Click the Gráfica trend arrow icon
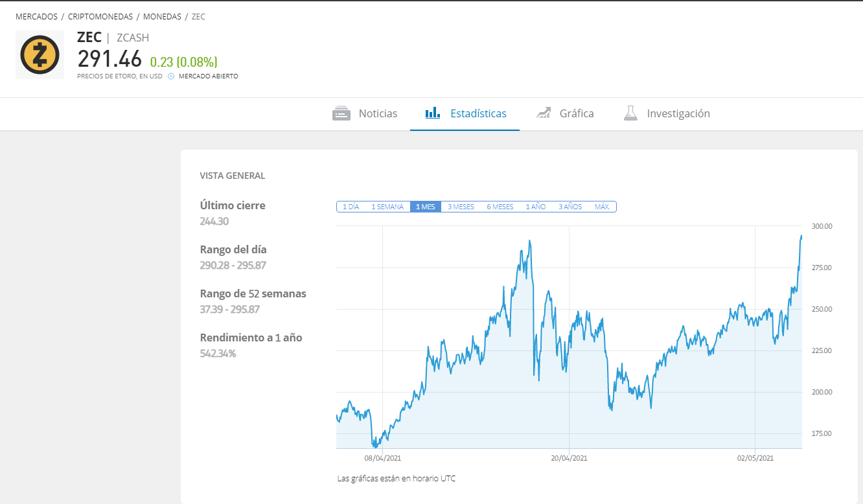The image size is (863, 504). click(x=543, y=113)
